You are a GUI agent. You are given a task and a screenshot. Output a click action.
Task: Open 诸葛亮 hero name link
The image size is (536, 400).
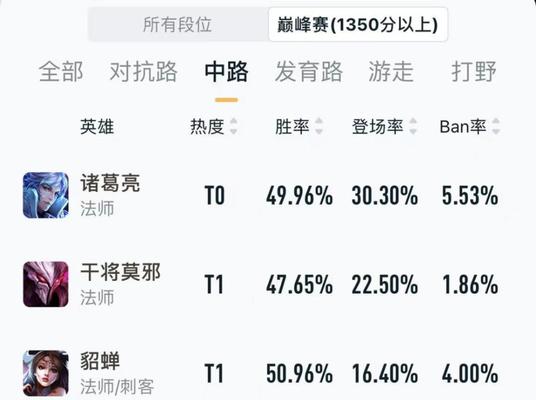point(110,183)
